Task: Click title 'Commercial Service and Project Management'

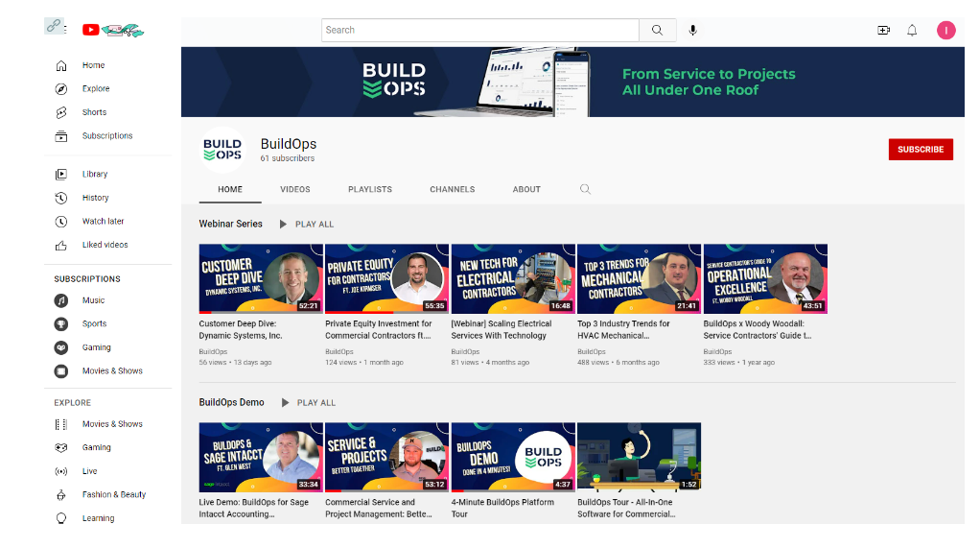Action: (379, 508)
